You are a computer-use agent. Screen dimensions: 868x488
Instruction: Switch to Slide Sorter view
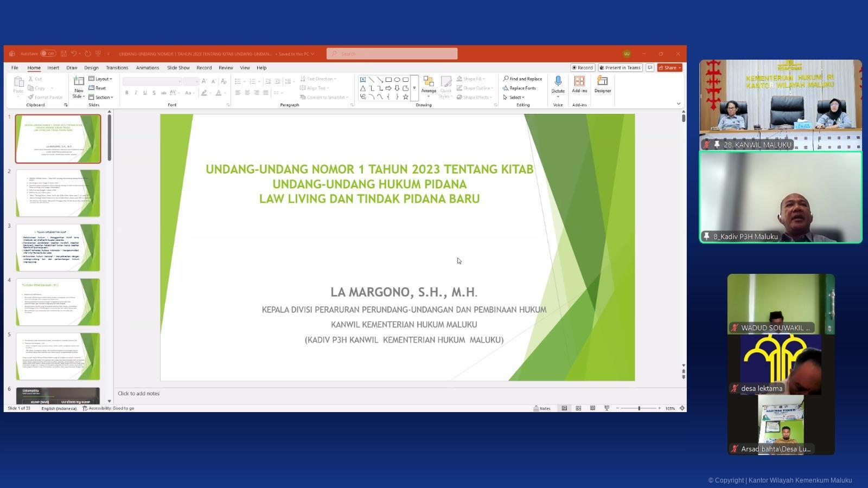pyautogui.click(x=578, y=408)
